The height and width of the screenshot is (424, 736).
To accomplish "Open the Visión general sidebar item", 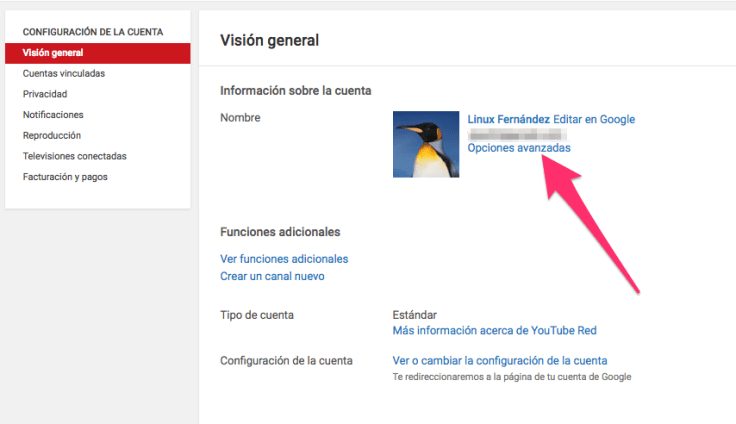I will click(x=52, y=52).
